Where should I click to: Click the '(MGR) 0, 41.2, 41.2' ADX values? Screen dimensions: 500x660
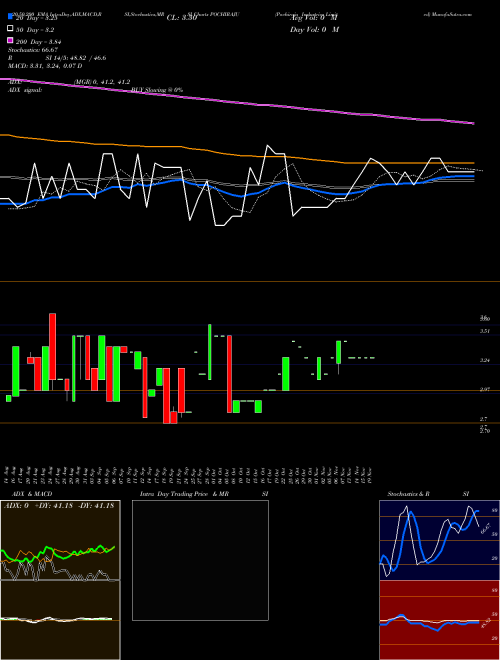point(102,82)
